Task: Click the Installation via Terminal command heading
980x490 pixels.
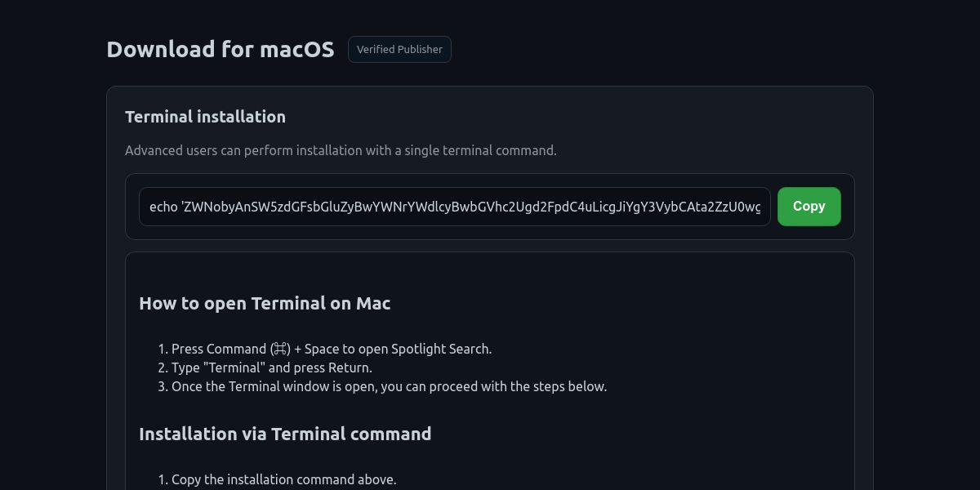Action: coord(285,434)
